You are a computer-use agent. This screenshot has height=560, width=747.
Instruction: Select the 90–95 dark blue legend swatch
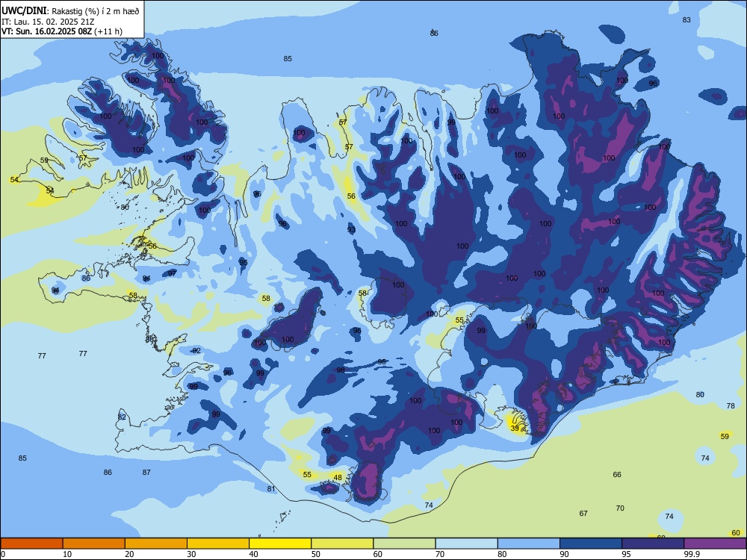(591, 544)
